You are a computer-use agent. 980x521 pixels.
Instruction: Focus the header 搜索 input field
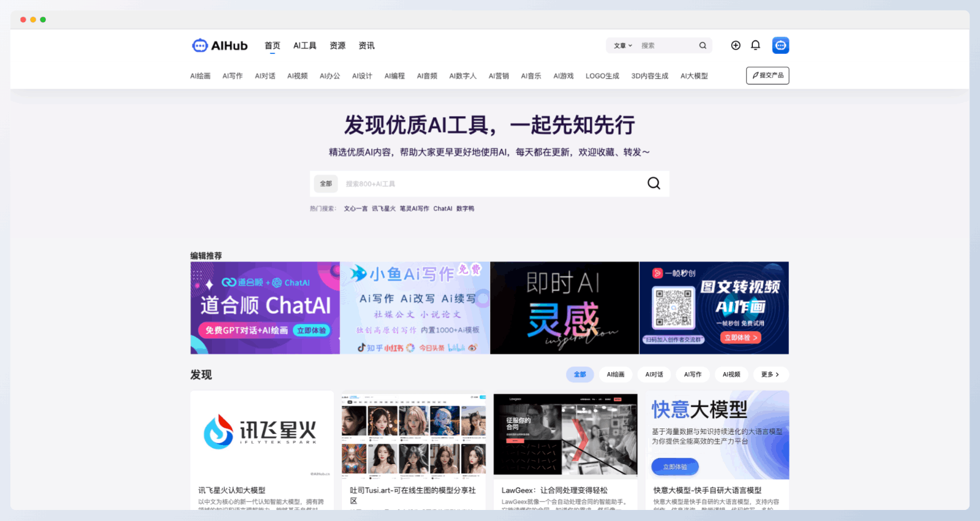pyautogui.click(x=668, y=45)
